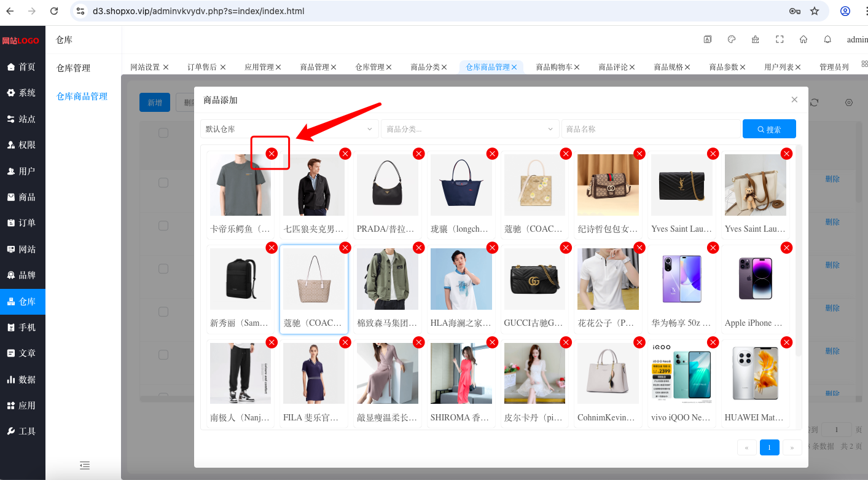The image size is (868, 480).
Task: Open the 工具 tools section in the sidebar
Action: coord(22,431)
